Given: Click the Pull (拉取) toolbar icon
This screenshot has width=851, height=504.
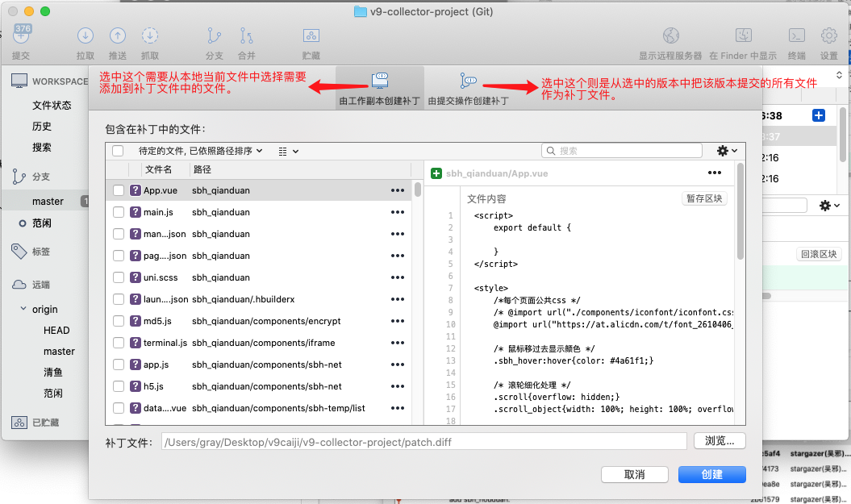Looking at the screenshot, I should pyautogui.click(x=86, y=35).
